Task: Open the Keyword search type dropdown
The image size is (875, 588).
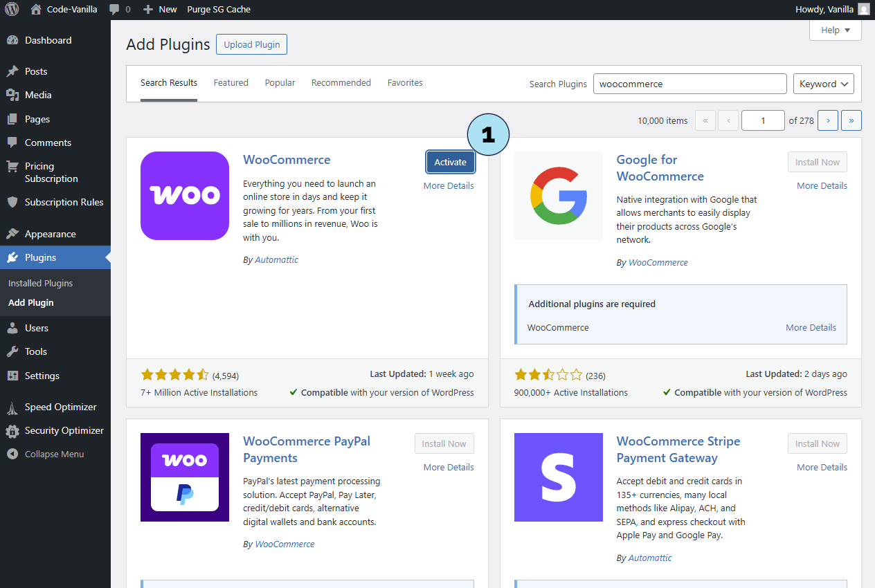Action: coord(823,84)
